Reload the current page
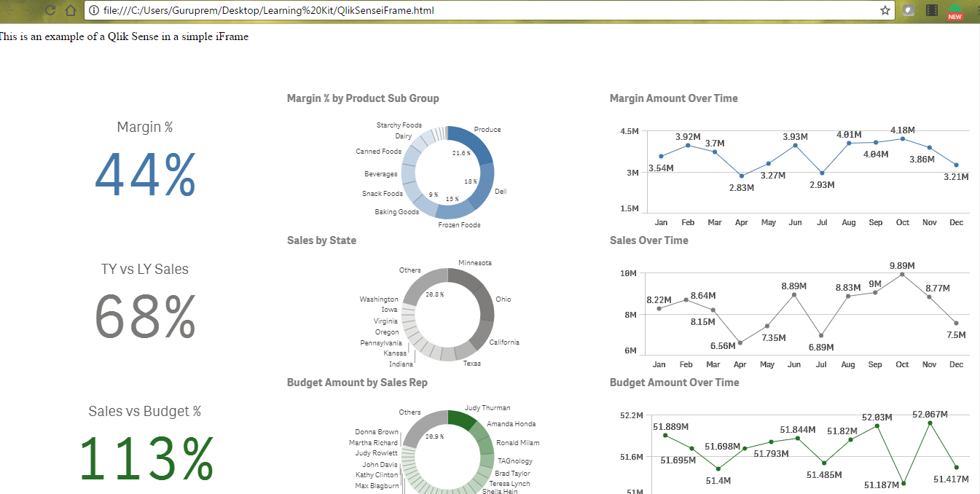Viewport: 980px width, 494px height. (50, 10)
